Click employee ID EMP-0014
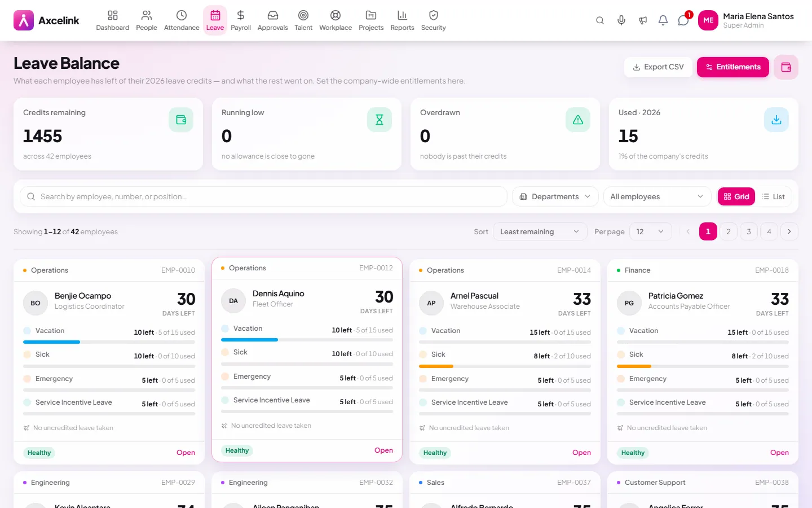This screenshot has width=812, height=508. (x=574, y=270)
